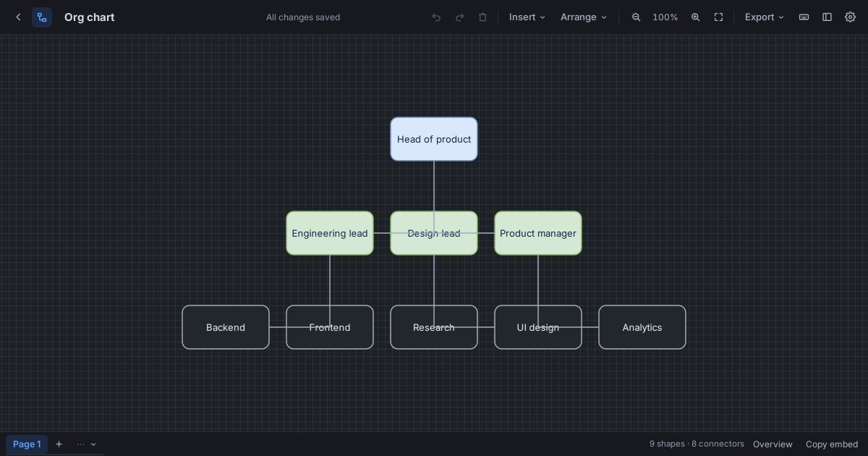Open the page options ellipsis dropdown
The width and height of the screenshot is (868, 456).
tap(87, 444)
